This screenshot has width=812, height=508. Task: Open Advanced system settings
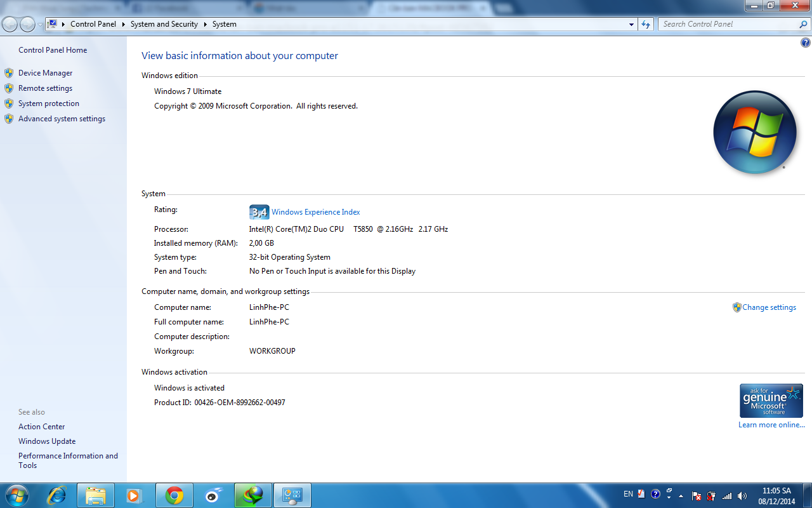pos(62,119)
